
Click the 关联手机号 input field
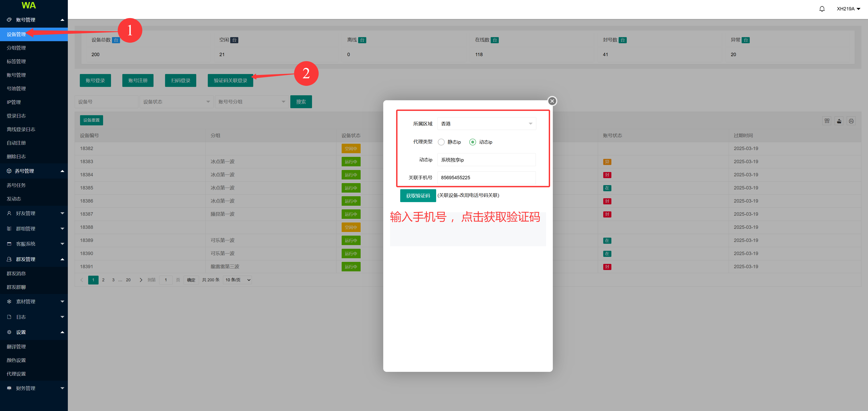coord(486,178)
